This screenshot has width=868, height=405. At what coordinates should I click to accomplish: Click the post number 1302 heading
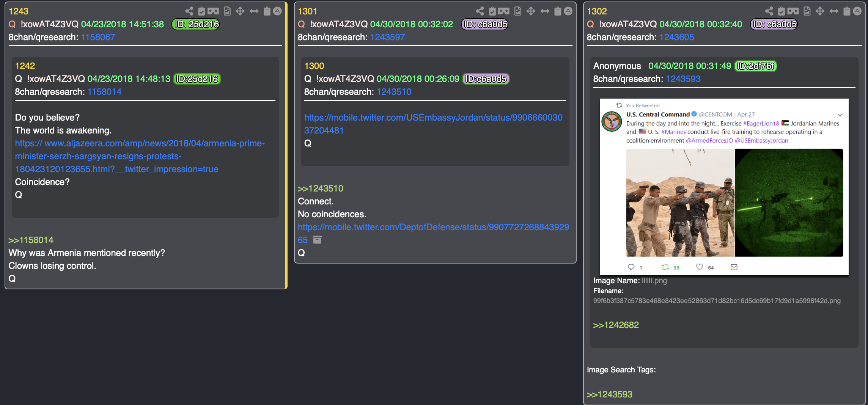tap(597, 11)
